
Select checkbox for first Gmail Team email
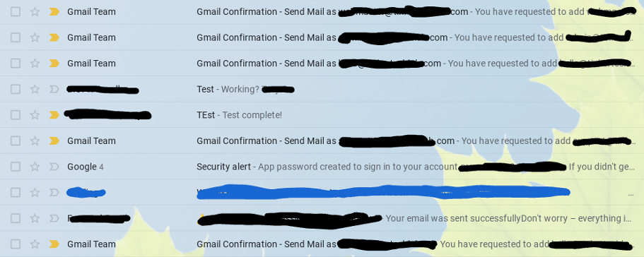(15, 12)
